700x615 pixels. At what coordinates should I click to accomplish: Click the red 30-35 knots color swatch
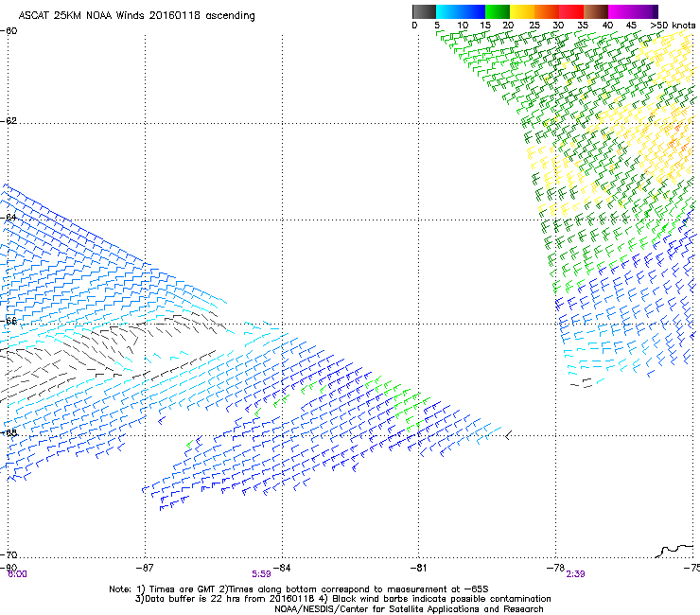(x=571, y=11)
